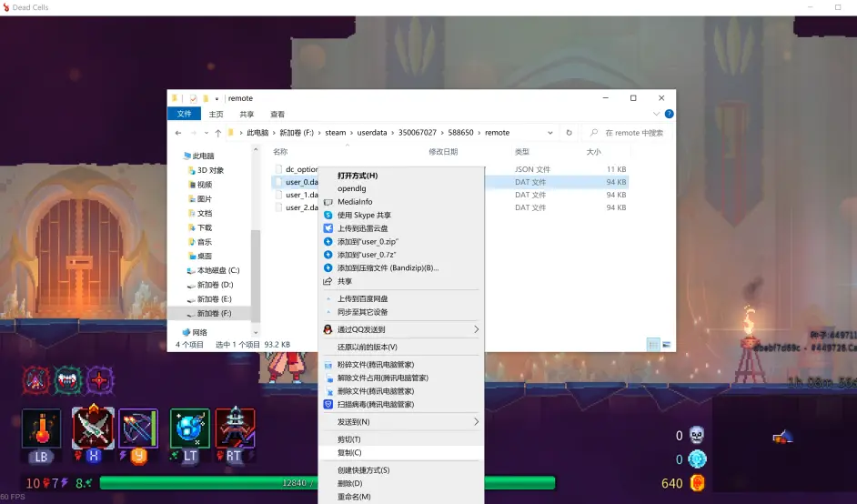This screenshot has width=857, height=504.
Task: Click the Tencent virus scan shield icon
Action: [x=328, y=404]
